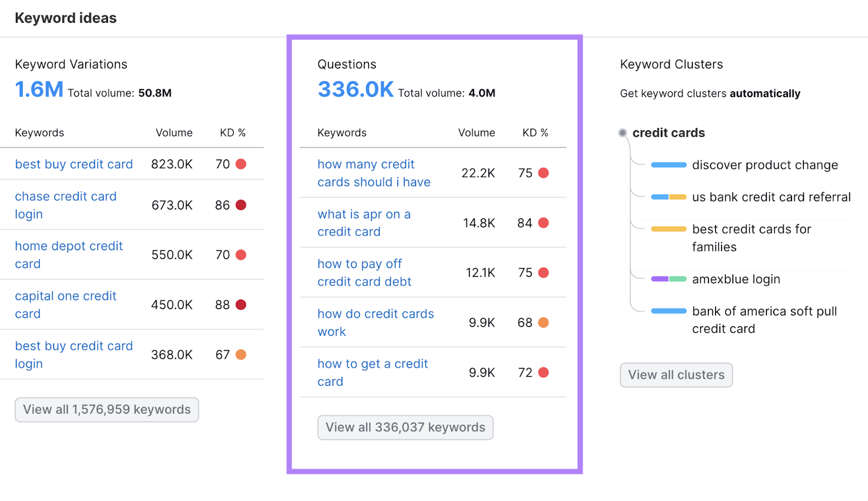Open 'how many credit cards should i have'
The width and height of the screenshot is (868, 501).
pyautogui.click(x=374, y=173)
